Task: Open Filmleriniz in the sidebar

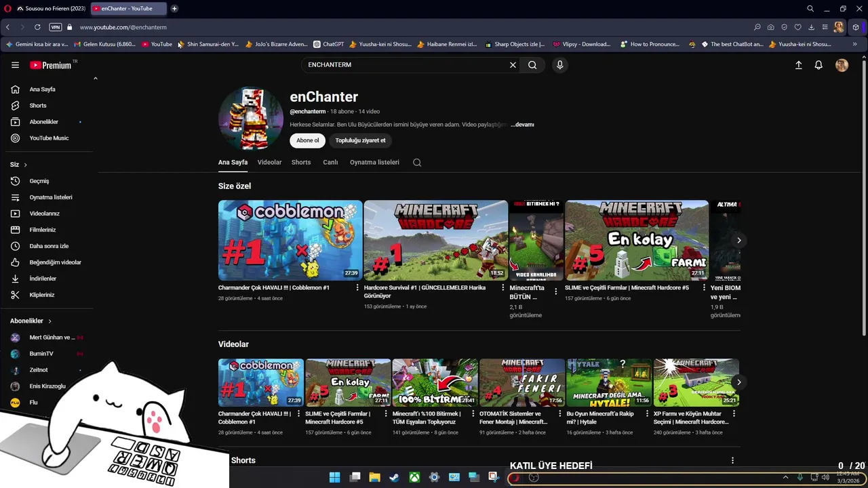Action: (43, 230)
